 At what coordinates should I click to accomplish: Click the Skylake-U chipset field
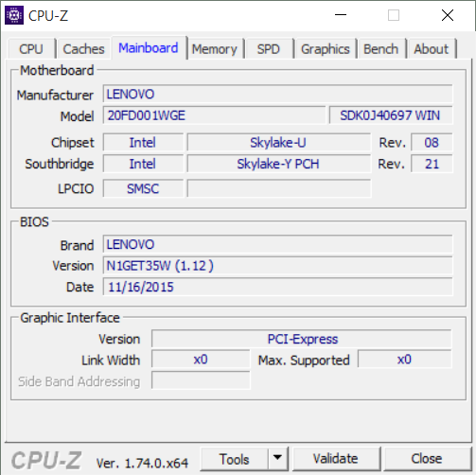click(x=279, y=142)
